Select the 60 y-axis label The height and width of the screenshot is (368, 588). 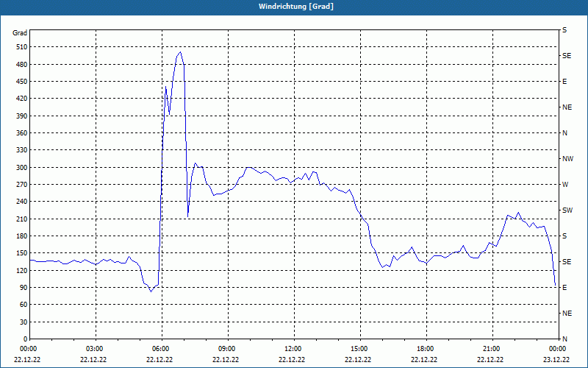pyautogui.click(x=24, y=305)
